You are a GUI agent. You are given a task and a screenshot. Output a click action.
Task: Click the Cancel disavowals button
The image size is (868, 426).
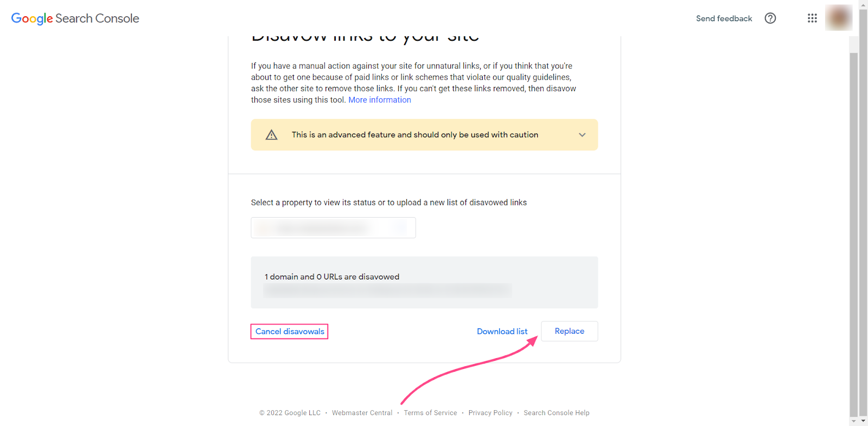tap(290, 332)
